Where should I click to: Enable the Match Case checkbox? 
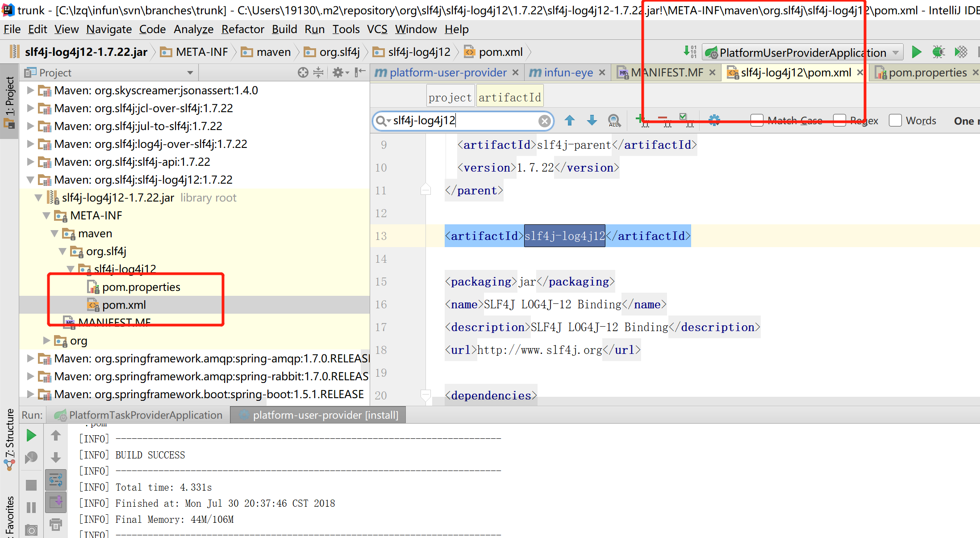(x=757, y=121)
